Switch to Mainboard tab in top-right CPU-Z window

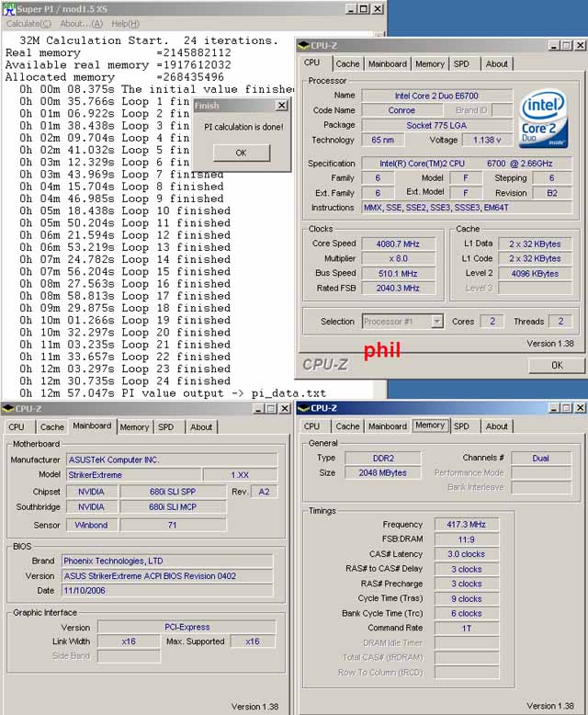tap(388, 64)
